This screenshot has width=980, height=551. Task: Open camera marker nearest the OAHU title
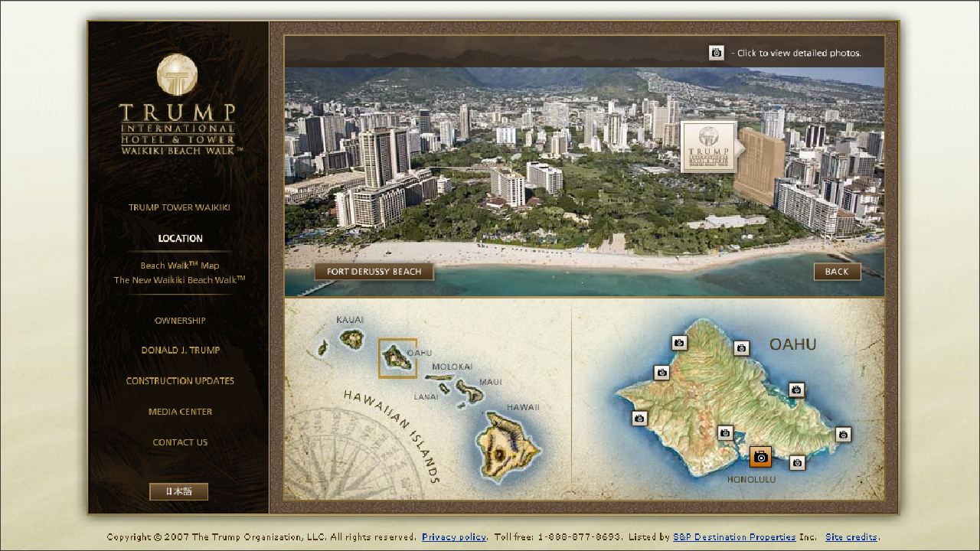(x=741, y=348)
